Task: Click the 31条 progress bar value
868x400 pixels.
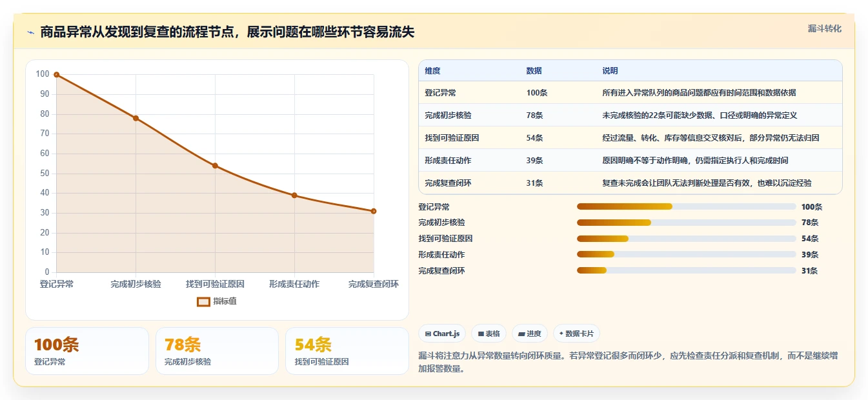Action: (810, 271)
